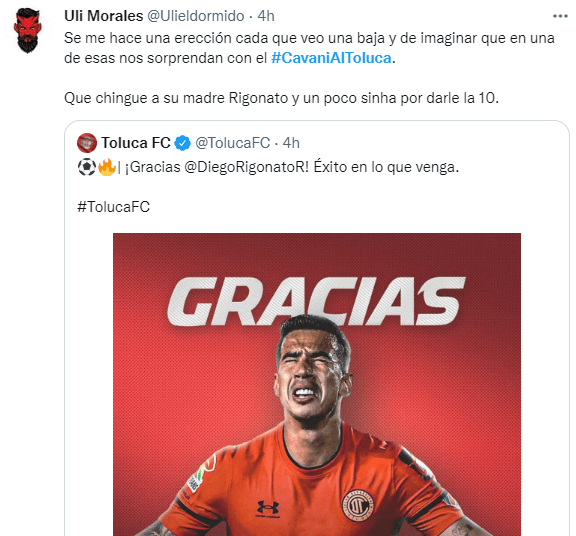Viewport: 576px width, 536px height.
Task: Click the Toluca crest on the jersey
Action: (x=358, y=505)
